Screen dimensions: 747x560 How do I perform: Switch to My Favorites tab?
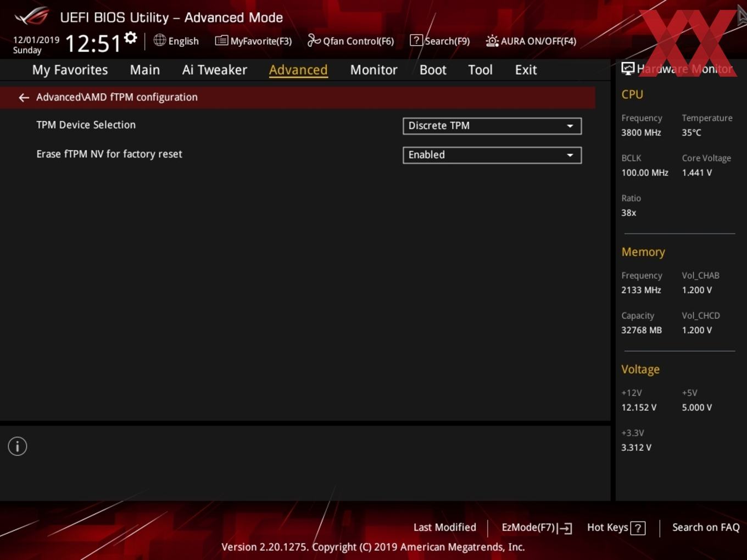tap(70, 70)
